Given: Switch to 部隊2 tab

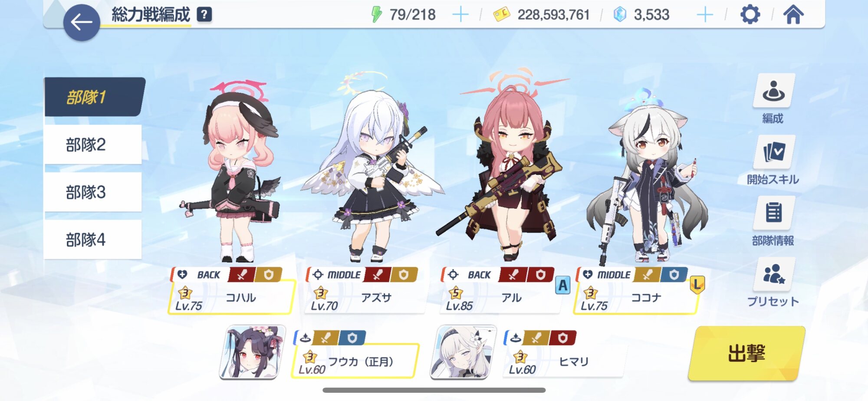Looking at the screenshot, I should pyautogui.click(x=93, y=145).
